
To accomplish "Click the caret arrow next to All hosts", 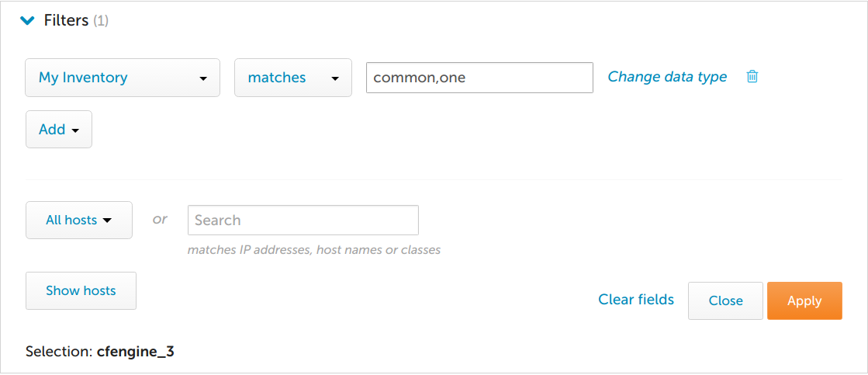I will coord(107,220).
